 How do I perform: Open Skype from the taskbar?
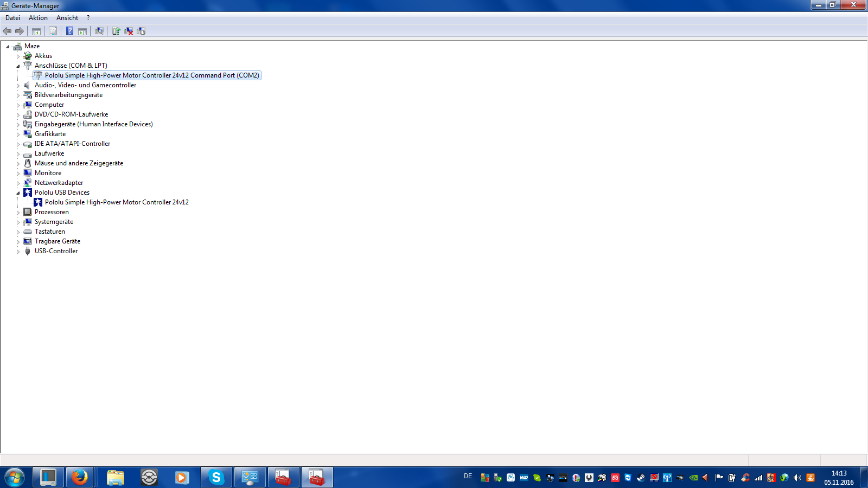(x=216, y=478)
